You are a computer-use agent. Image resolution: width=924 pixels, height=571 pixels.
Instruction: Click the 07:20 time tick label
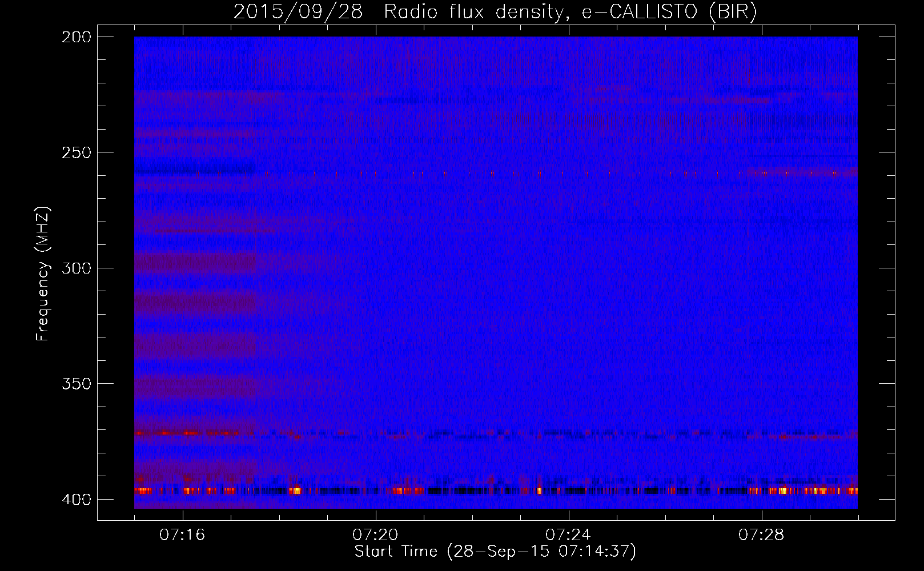375,534
